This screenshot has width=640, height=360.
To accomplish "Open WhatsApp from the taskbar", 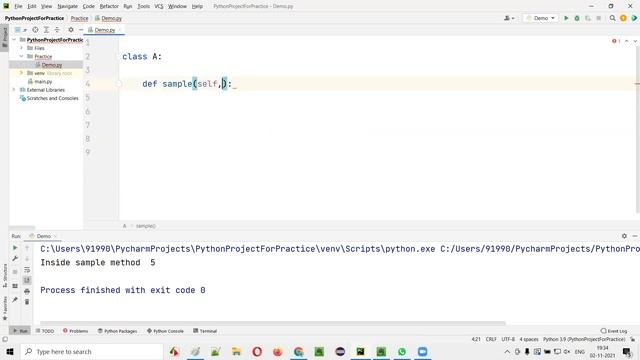I will [x=402, y=351].
